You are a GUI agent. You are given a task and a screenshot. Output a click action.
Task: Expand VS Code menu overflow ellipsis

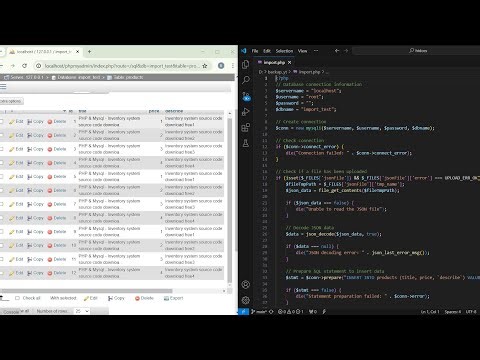coord(316,51)
